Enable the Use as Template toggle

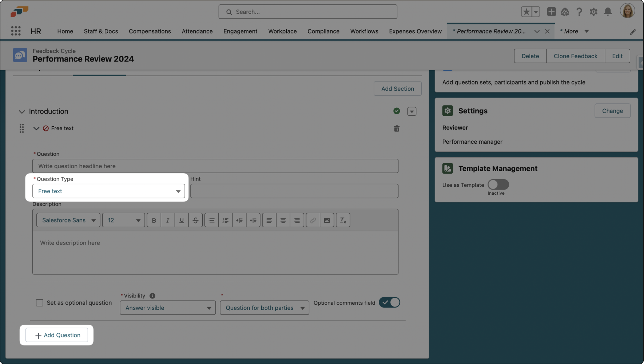498,185
